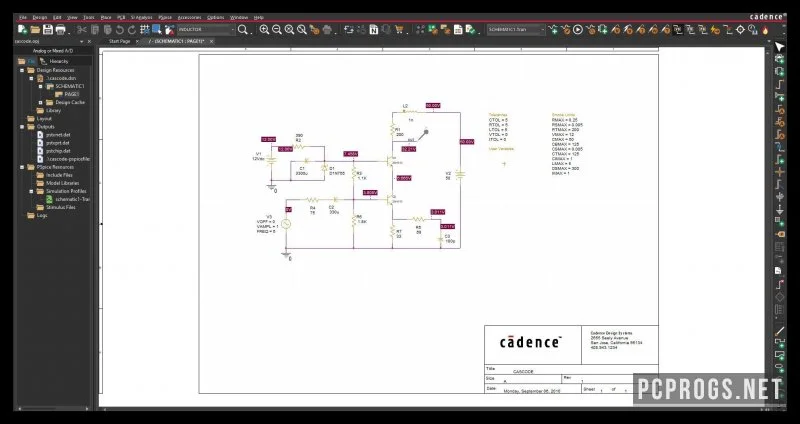The width and height of the screenshot is (800, 424).
Task: Collapse the Design Resources folder
Action: point(22,70)
